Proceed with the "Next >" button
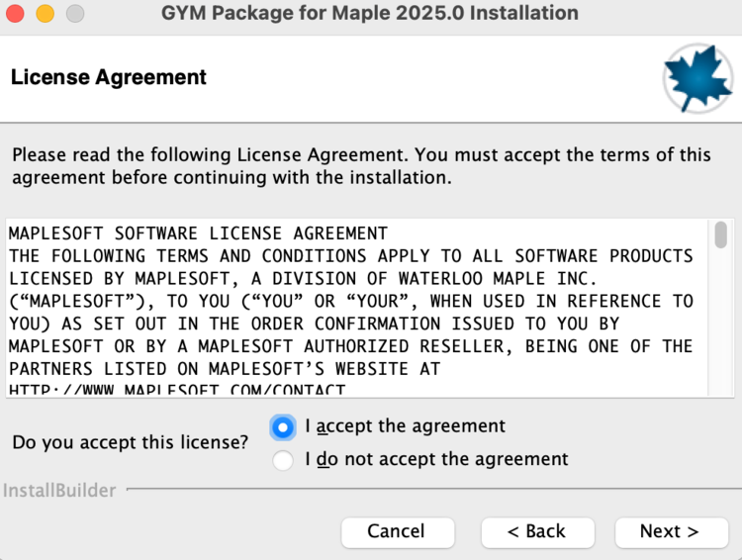This screenshot has width=742, height=560. [x=670, y=532]
